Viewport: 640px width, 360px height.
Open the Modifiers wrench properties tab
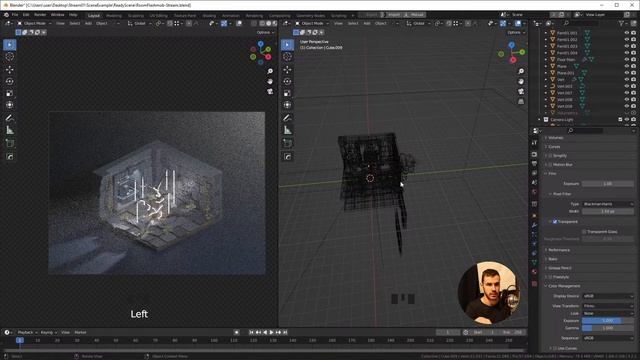[x=534, y=225]
